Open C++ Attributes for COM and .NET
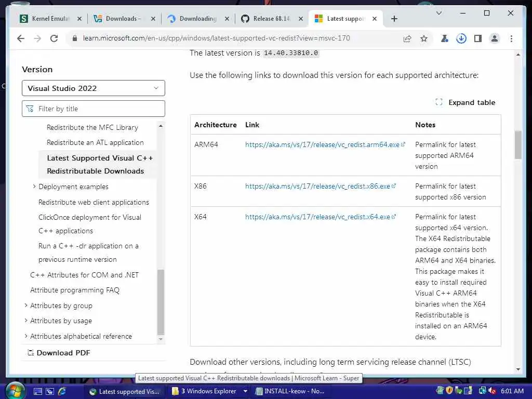The width and height of the screenshot is (532, 399). click(x=85, y=275)
